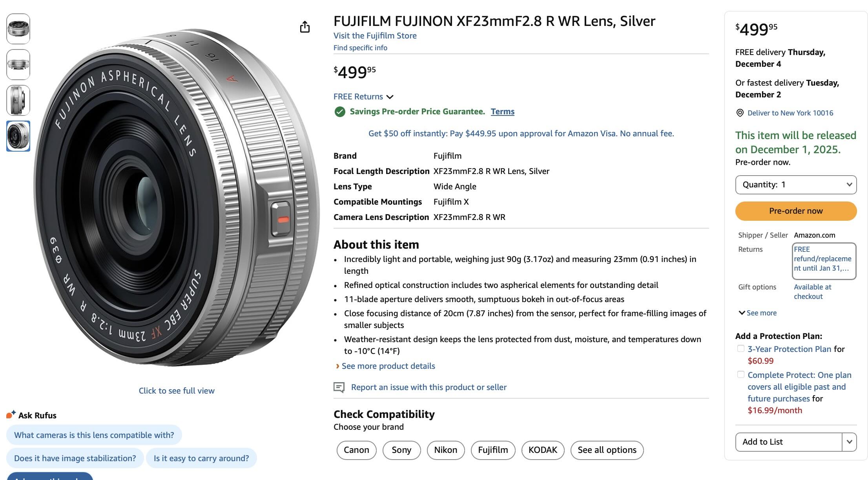Click the report issue speech-bubble icon
The height and width of the screenshot is (480, 868).
pos(339,387)
